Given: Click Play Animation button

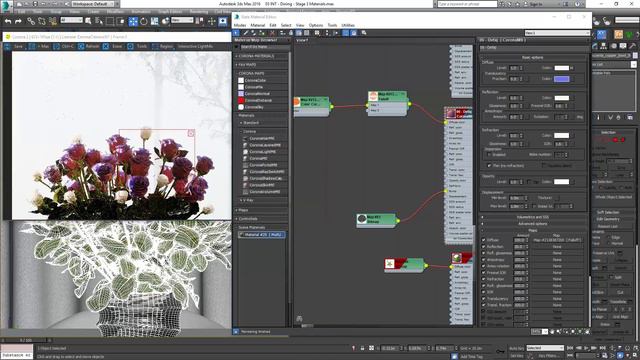Looking at the screenshot, I should [587, 348].
